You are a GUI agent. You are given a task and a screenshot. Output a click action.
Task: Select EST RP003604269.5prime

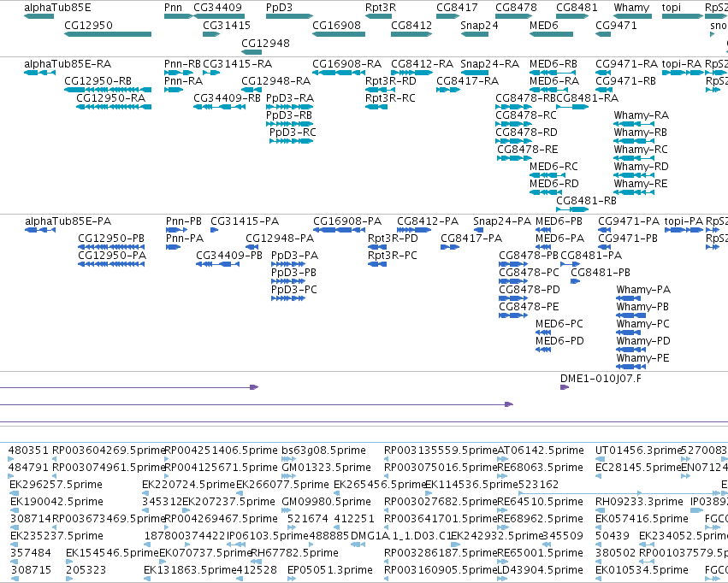click(109, 450)
